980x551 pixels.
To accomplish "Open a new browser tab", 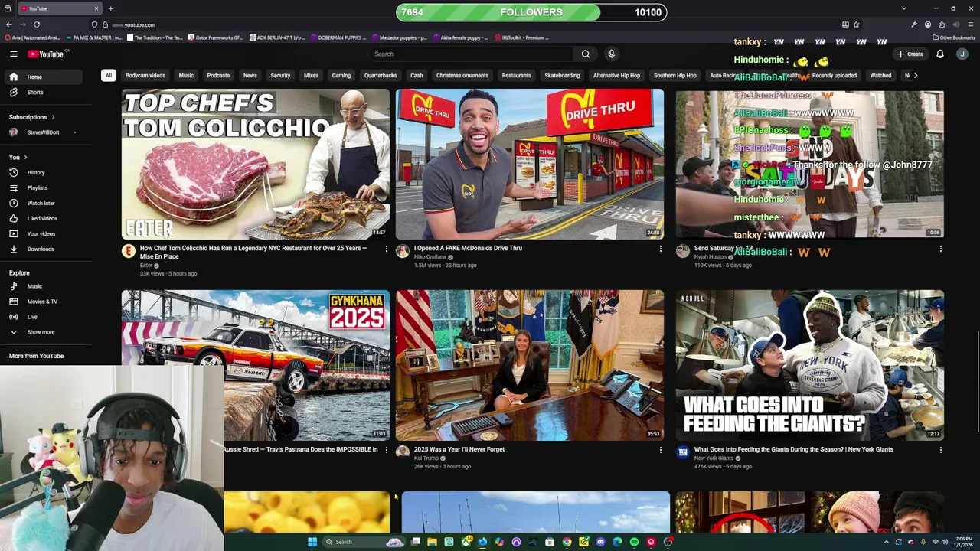I will coord(110,8).
